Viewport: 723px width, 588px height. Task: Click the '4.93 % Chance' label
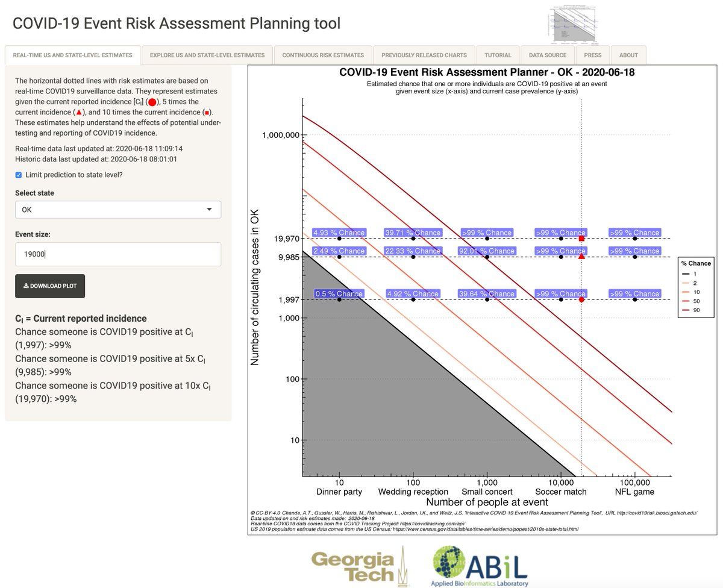coord(339,233)
